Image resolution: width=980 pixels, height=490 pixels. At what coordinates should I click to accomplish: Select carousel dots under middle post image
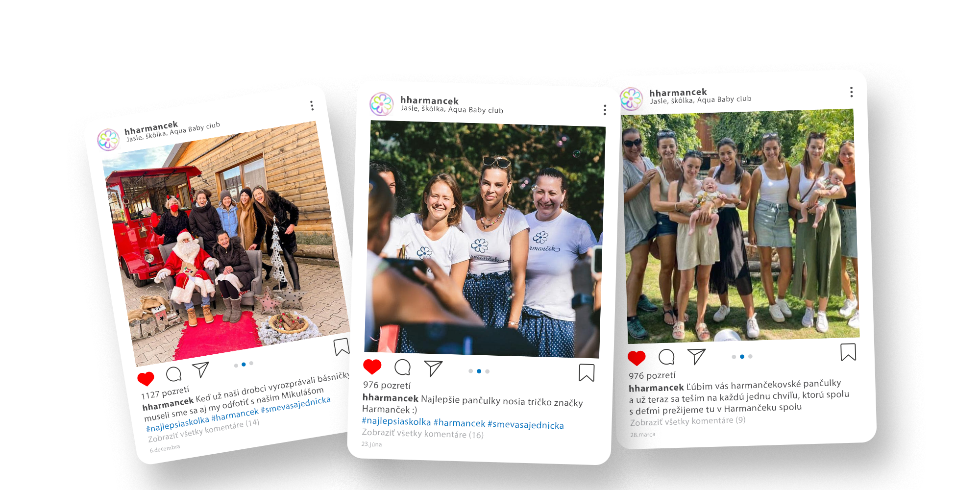click(479, 371)
